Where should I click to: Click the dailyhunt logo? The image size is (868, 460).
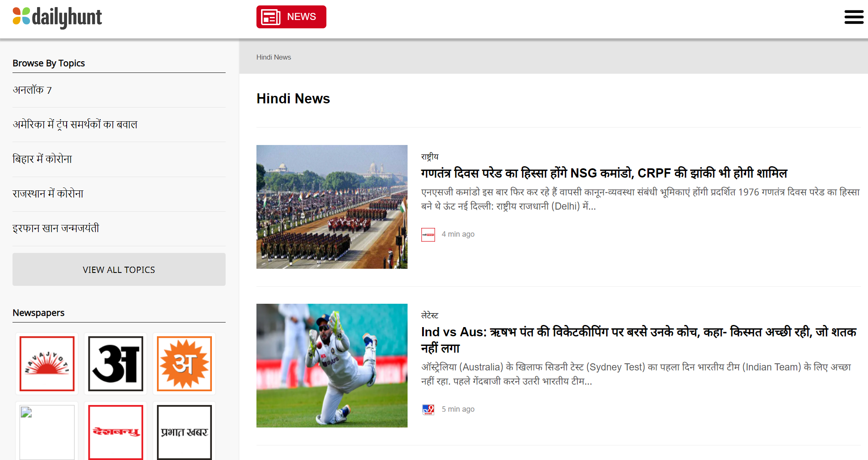[57, 17]
